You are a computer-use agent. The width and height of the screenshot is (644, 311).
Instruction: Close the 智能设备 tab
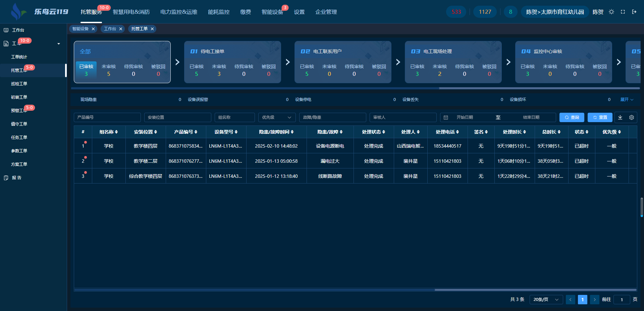click(93, 29)
